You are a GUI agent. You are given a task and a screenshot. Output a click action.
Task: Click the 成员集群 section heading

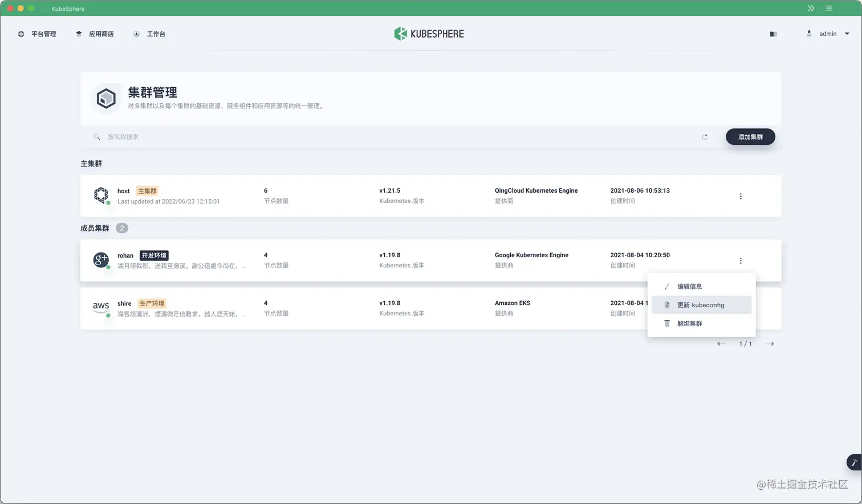95,228
